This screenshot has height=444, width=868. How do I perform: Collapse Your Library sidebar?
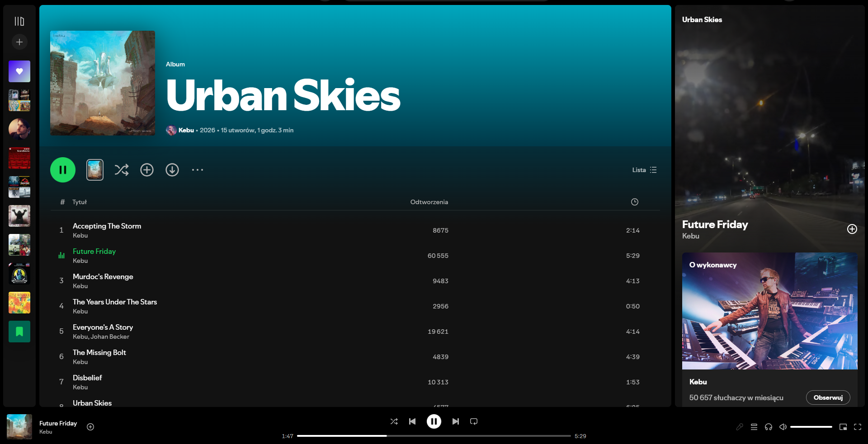tap(19, 21)
